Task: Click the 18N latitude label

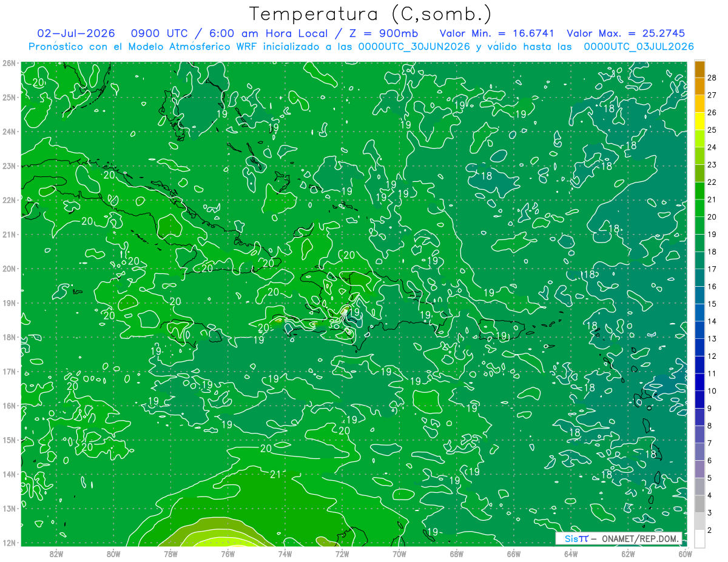Action: coord(8,337)
